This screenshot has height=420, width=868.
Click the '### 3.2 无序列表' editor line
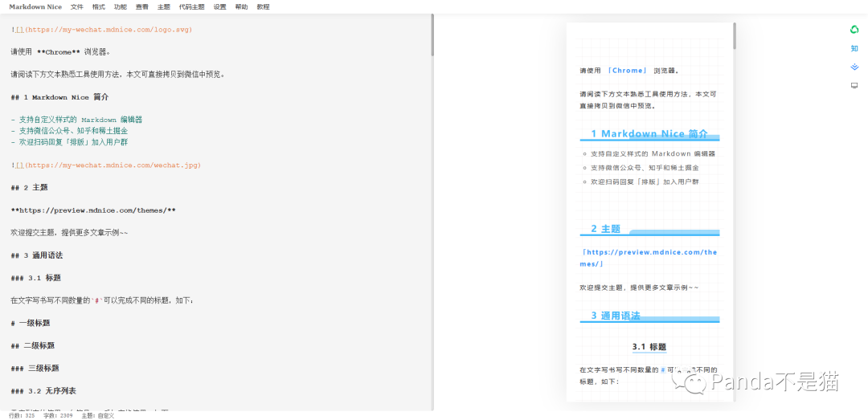[x=43, y=390]
